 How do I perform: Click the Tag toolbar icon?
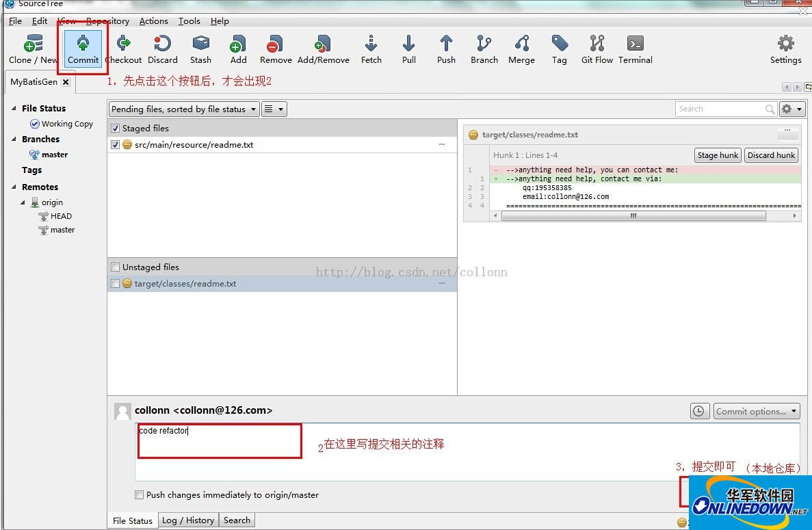click(x=560, y=49)
